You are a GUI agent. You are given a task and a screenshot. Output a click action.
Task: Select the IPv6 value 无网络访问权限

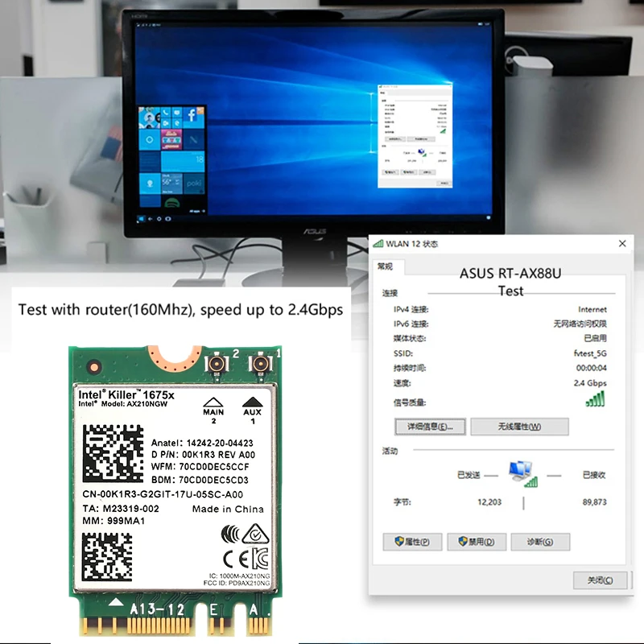click(580, 324)
